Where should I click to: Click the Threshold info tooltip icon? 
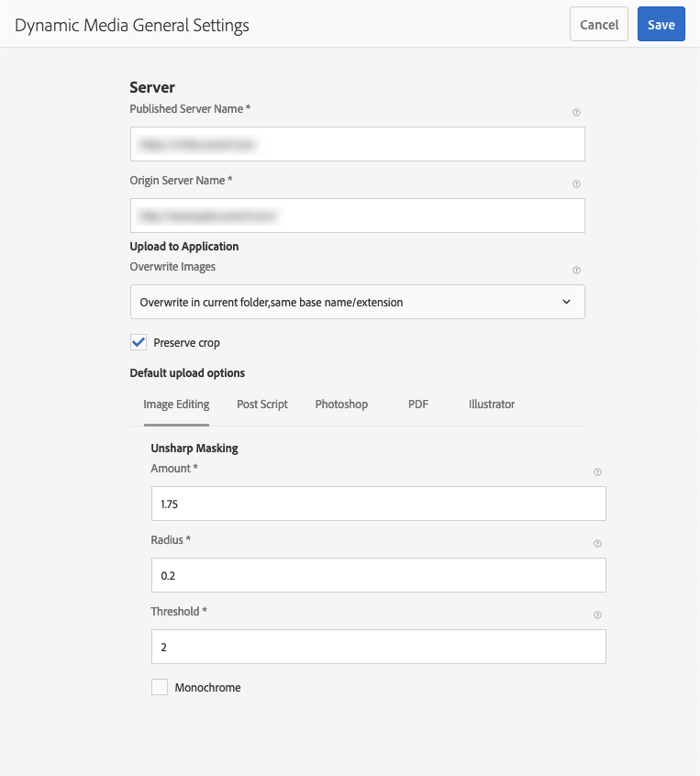click(597, 615)
